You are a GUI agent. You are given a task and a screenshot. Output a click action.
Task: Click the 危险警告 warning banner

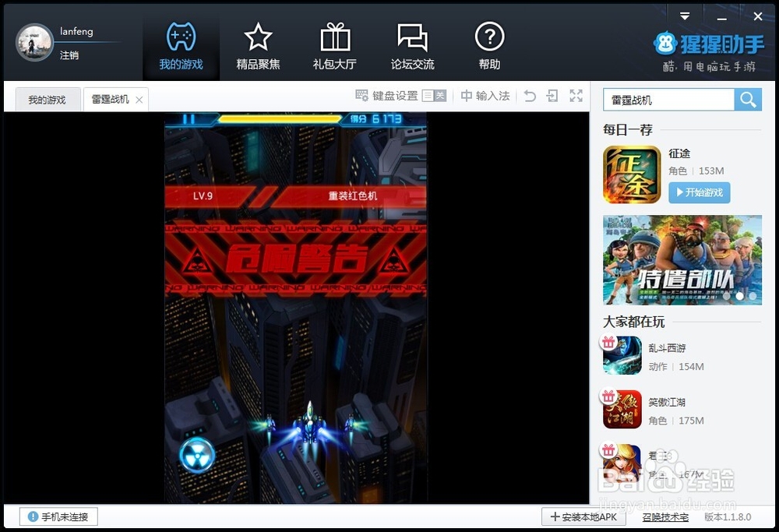(295, 259)
